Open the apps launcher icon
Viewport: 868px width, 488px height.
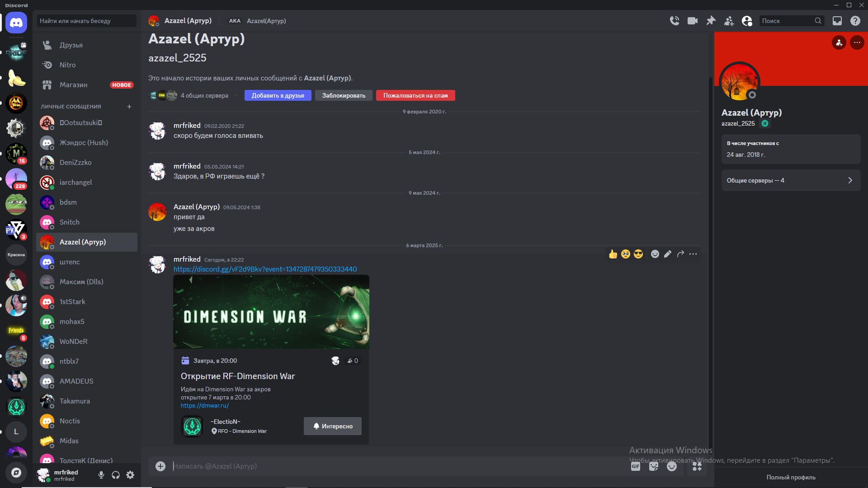point(697,466)
